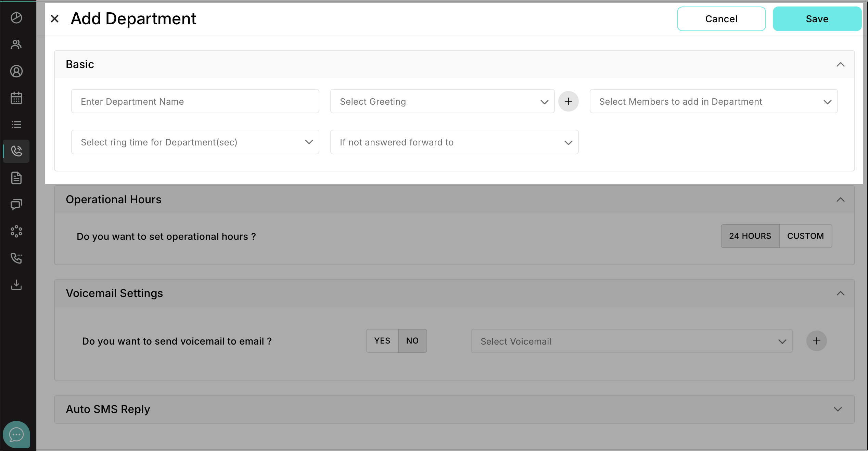Open the Select Greeting dropdown

point(442,101)
